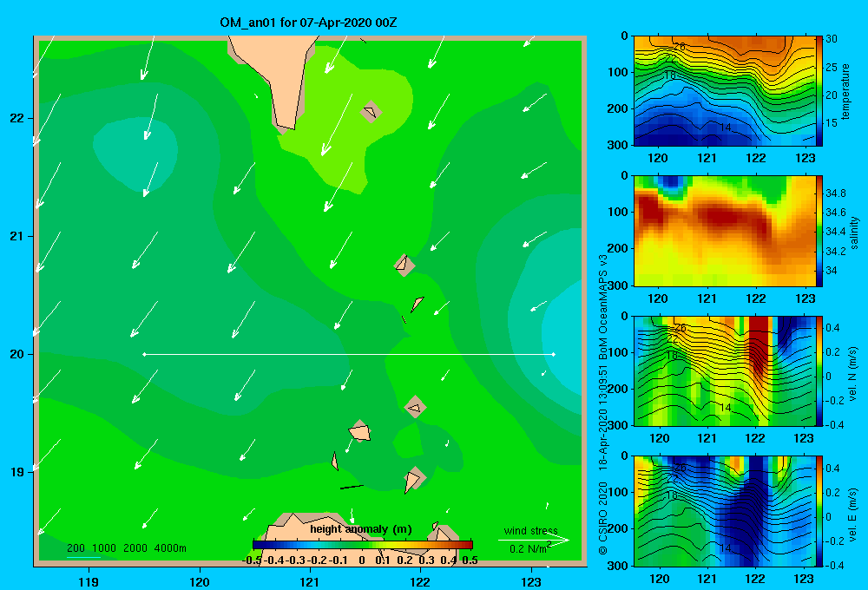The height and width of the screenshot is (590, 868).
Task: Click the small island east of Taiwan's tip
Action: tap(370, 112)
